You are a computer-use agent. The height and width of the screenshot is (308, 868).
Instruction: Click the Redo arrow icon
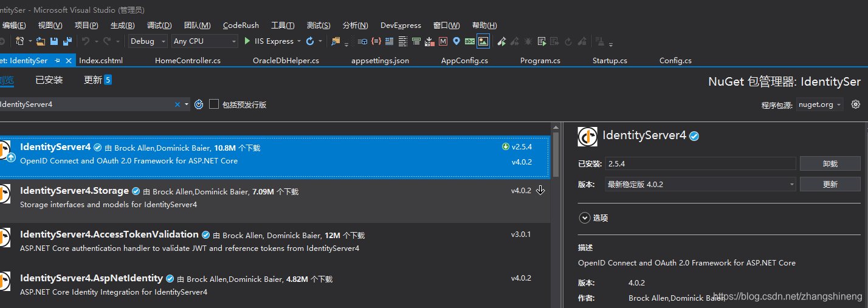tap(108, 41)
